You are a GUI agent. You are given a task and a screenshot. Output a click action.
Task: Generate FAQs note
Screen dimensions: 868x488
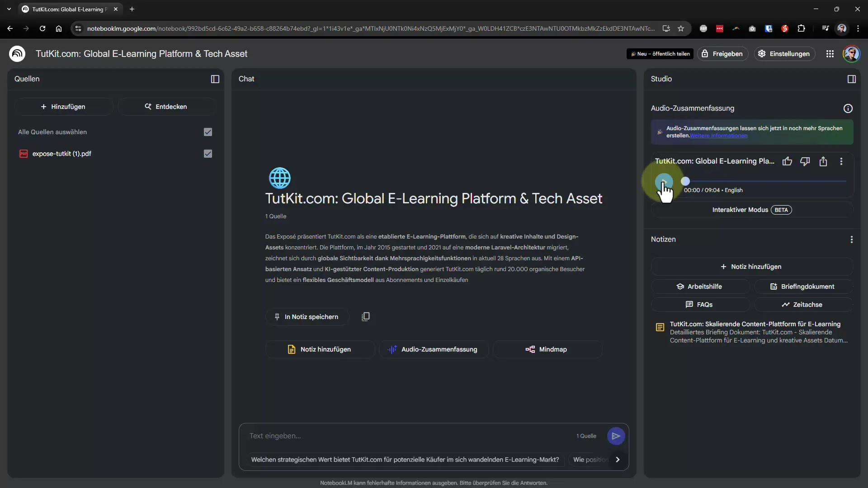[x=700, y=305]
